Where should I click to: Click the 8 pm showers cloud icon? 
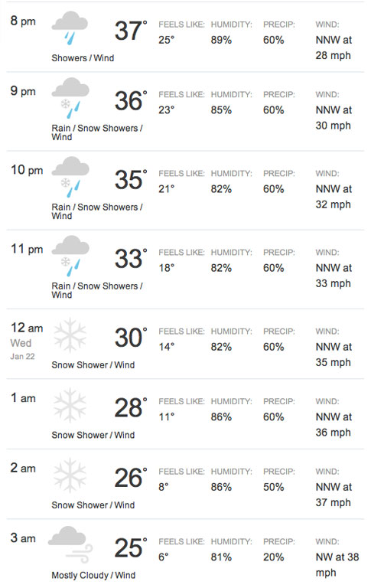[x=70, y=28]
